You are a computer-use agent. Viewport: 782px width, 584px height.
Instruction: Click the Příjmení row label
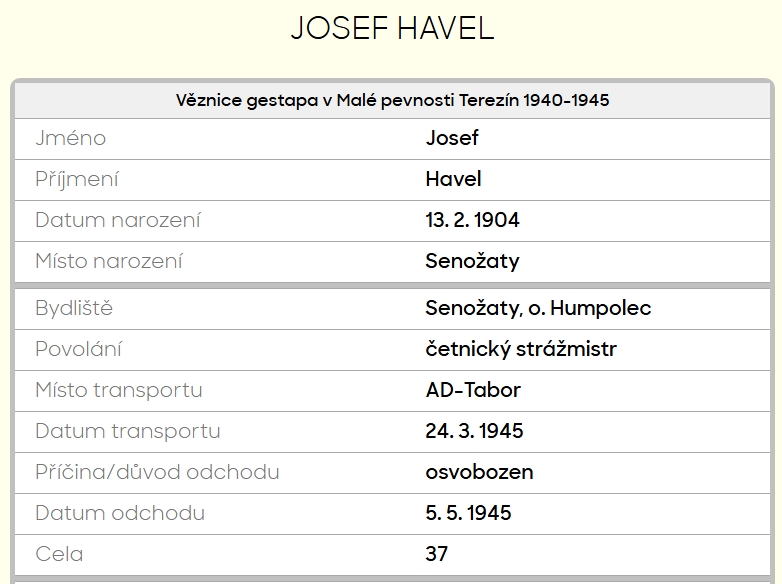coord(77,179)
